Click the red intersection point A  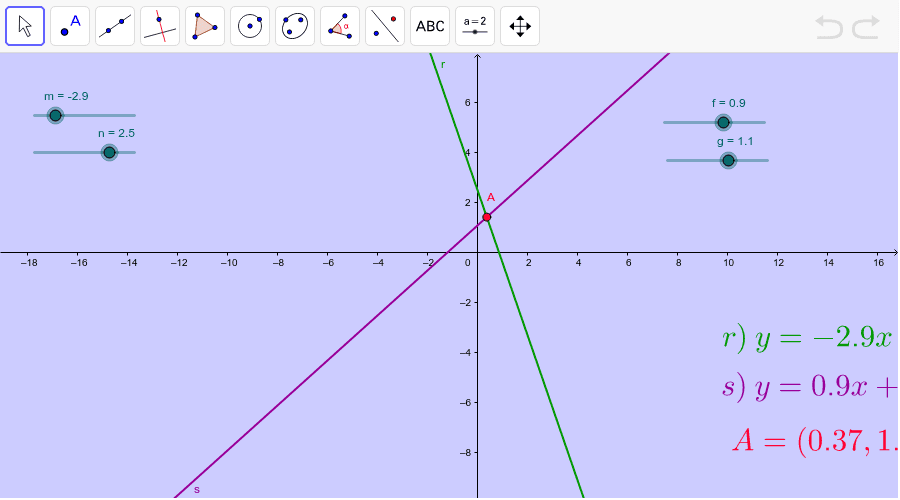[487, 217]
